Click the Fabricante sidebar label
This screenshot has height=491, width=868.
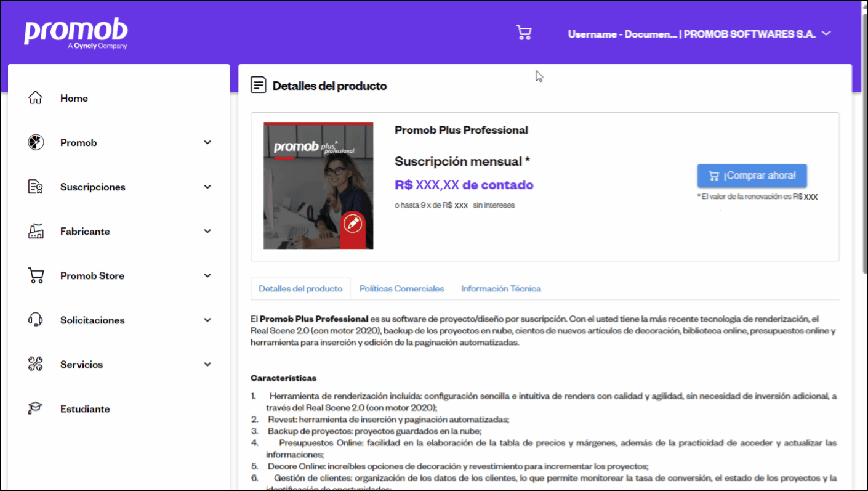85,231
